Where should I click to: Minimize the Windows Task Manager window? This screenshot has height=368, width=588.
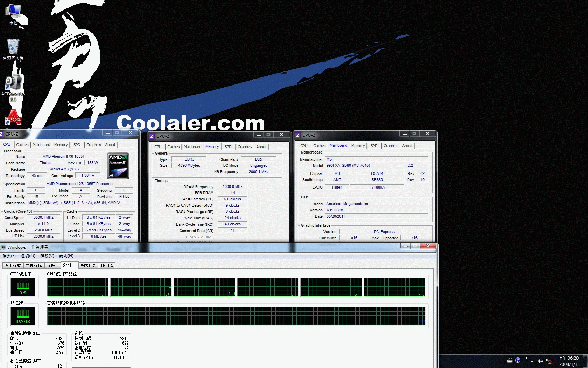point(406,246)
